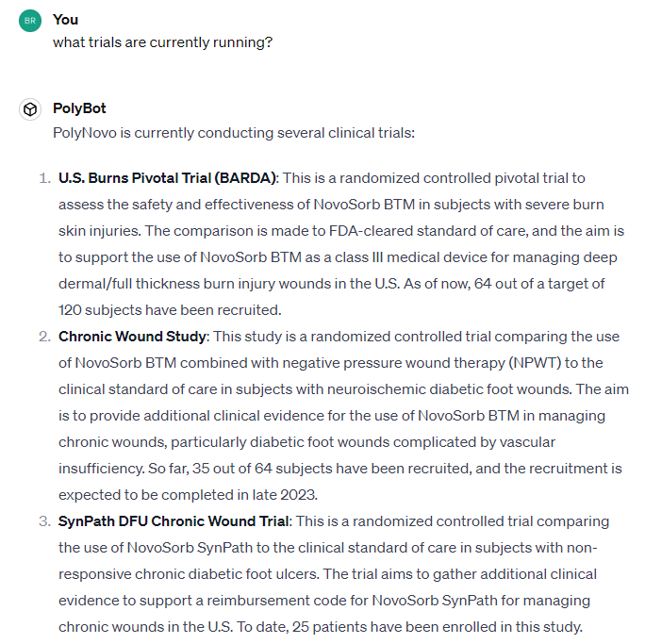Click the "Chronic Wound Study" heading
645x644 pixels.
pyautogui.click(x=133, y=337)
